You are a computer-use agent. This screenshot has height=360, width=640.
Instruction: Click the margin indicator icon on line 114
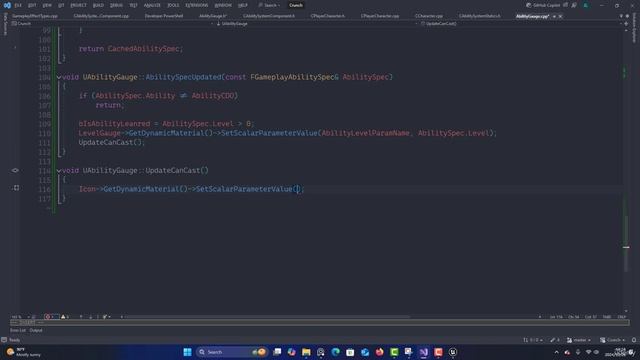click(15, 170)
